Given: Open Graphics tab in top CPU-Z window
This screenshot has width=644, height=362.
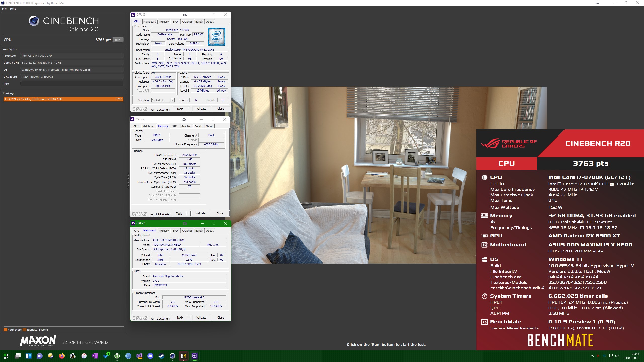Looking at the screenshot, I should click(x=187, y=22).
